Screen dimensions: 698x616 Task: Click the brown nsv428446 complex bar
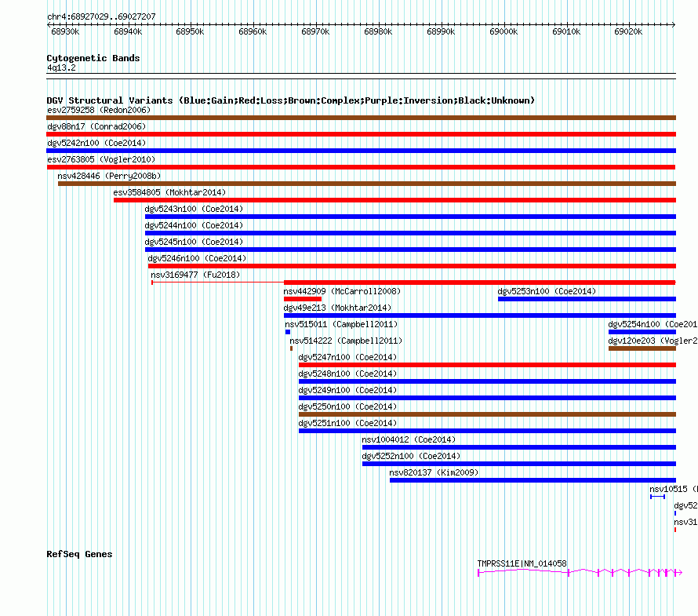click(x=367, y=184)
